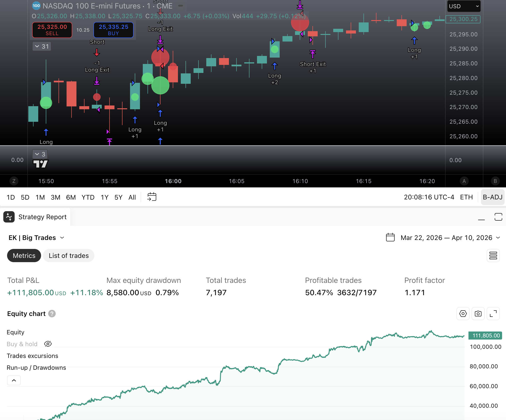The image size is (506, 420).
Task: Click the Z badge at the chart's bottom left
Action: click(x=14, y=181)
